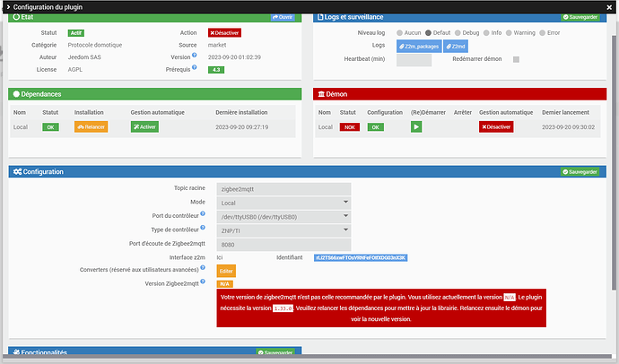Toggle Redémarrer démon checkbox
The height and width of the screenshot is (364, 619).
pos(516,59)
